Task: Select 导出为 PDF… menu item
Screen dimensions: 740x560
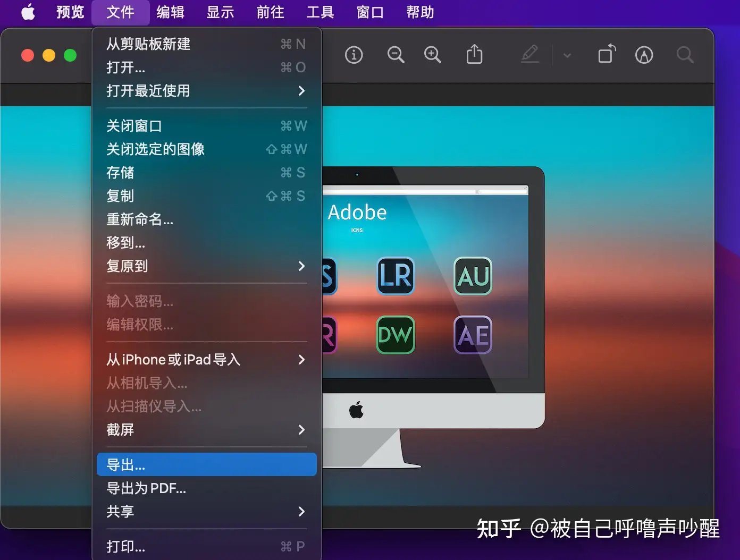Action: click(x=207, y=488)
